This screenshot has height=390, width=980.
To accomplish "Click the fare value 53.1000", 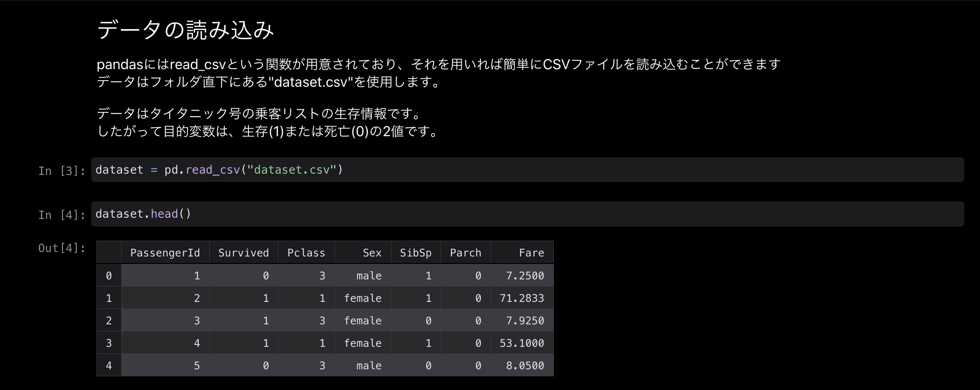I will coord(522,343).
